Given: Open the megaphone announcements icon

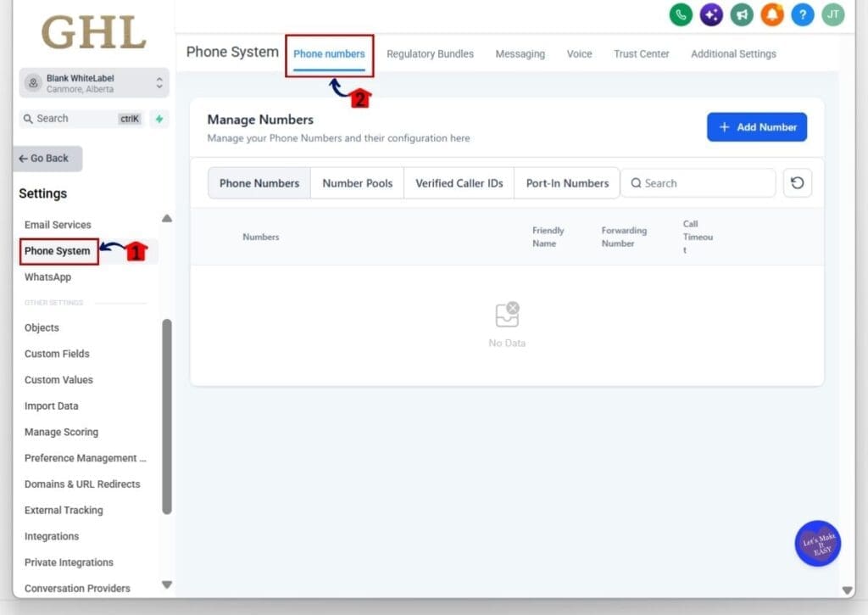Looking at the screenshot, I should [x=742, y=14].
